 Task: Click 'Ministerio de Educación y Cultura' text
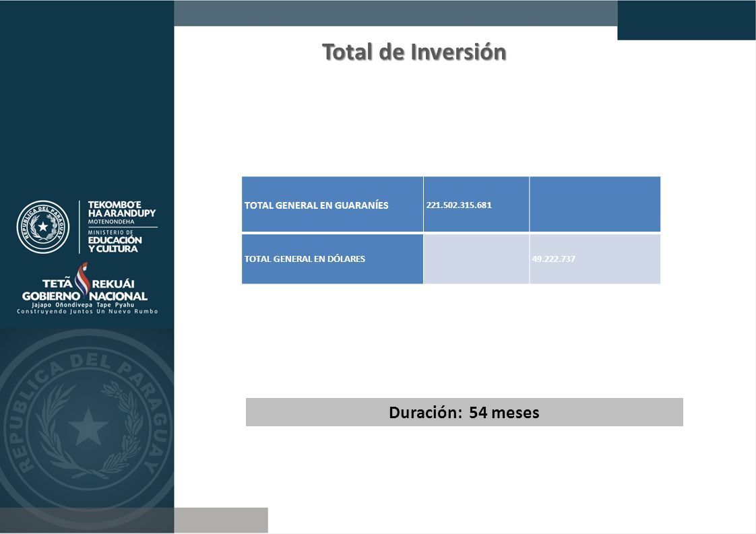(x=115, y=242)
